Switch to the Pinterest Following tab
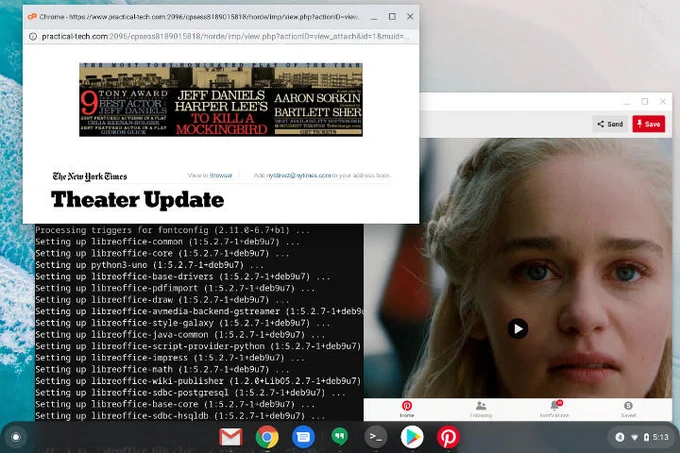Image resolution: width=680 pixels, height=453 pixels. 481,409
